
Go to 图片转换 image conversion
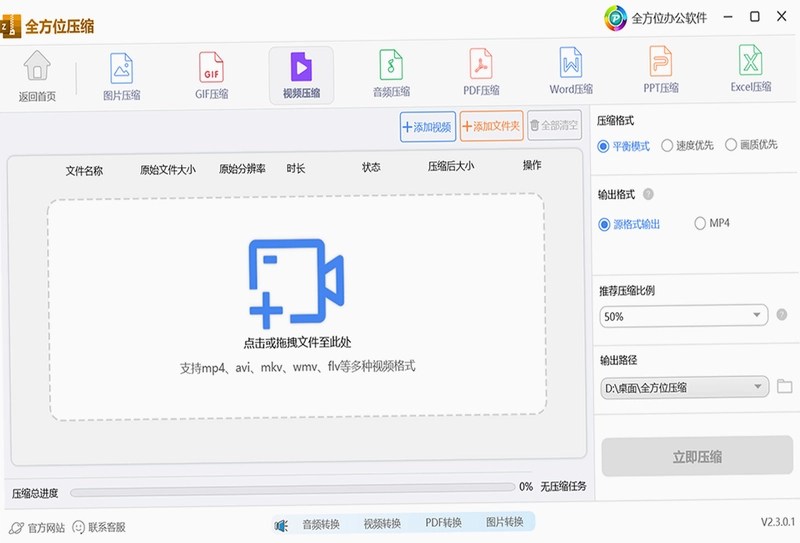click(x=504, y=522)
